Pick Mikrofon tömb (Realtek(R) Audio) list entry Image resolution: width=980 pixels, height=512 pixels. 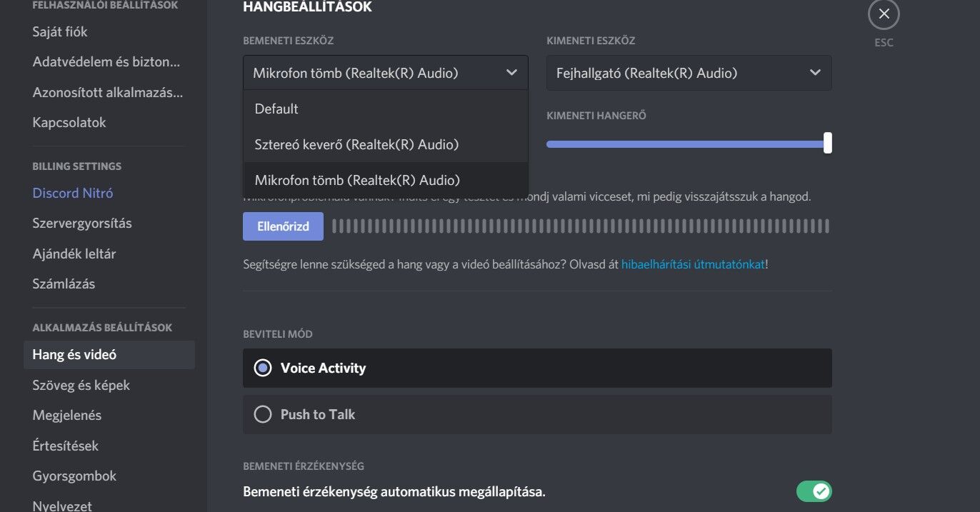pos(386,180)
